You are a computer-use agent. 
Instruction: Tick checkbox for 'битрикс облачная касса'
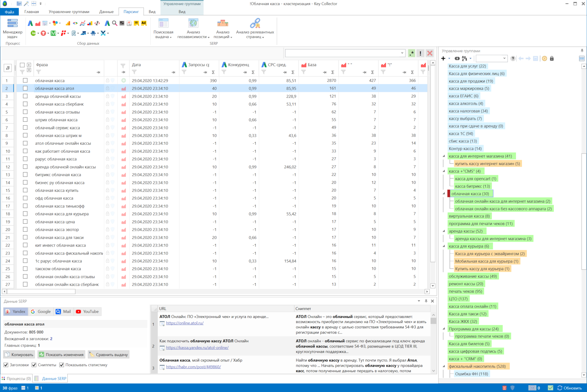pos(25,175)
